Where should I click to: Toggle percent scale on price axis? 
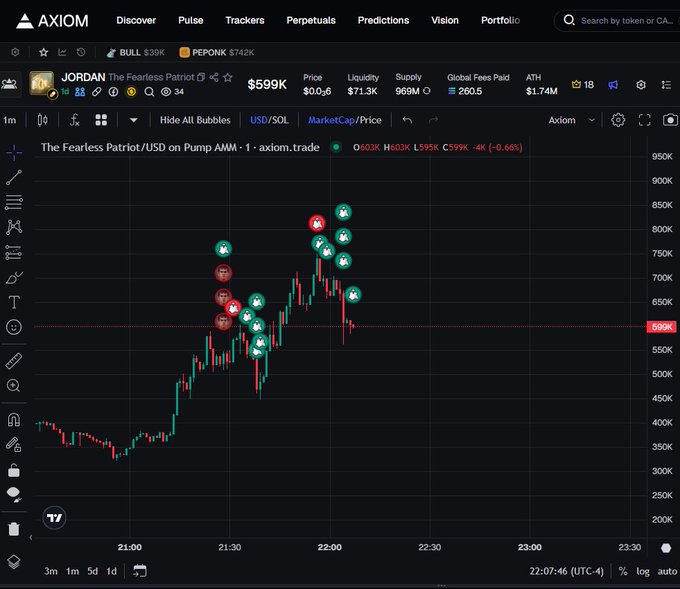(x=623, y=571)
